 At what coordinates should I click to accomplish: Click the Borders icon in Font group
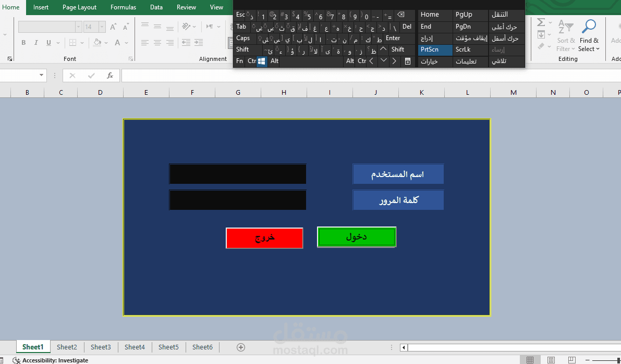(73, 43)
